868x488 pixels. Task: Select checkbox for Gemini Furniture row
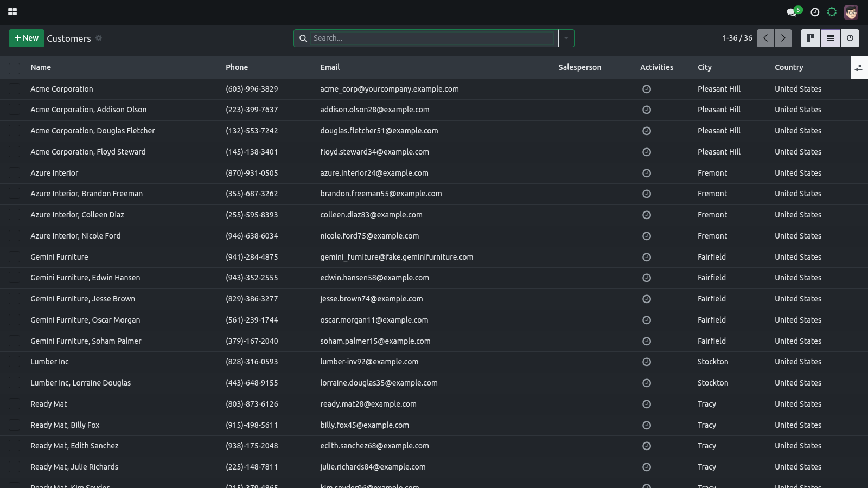[15, 257]
